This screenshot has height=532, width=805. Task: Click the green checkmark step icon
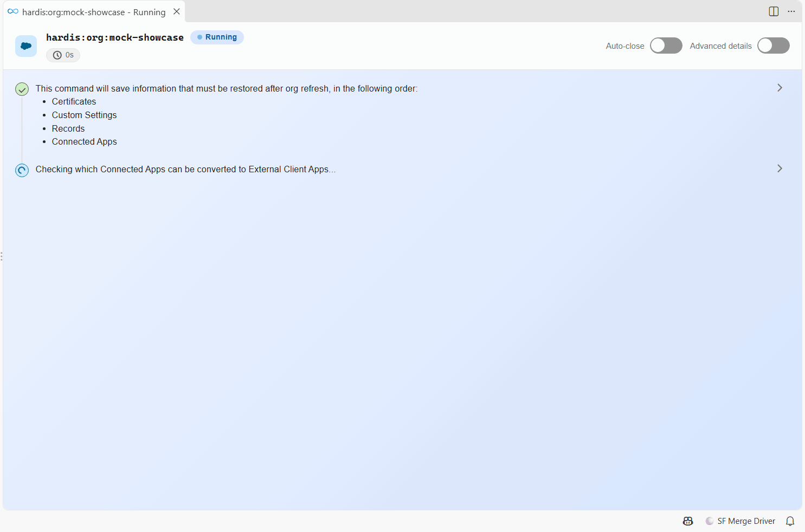[22, 89]
